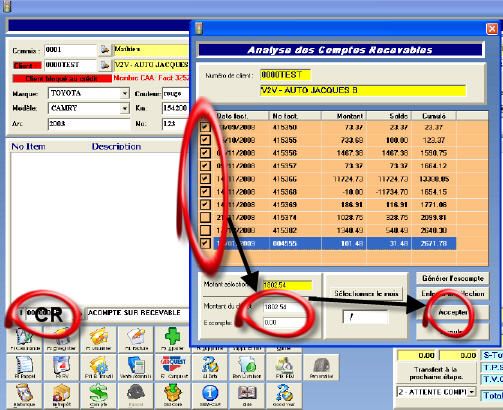Click the lookup icon beside Client field
Image resolution: width=503 pixels, height=410 pixels.
pos(105,65)
